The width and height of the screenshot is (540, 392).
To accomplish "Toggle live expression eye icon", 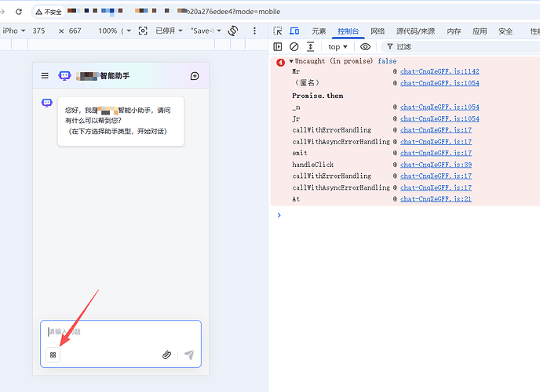I will [366, 46].
